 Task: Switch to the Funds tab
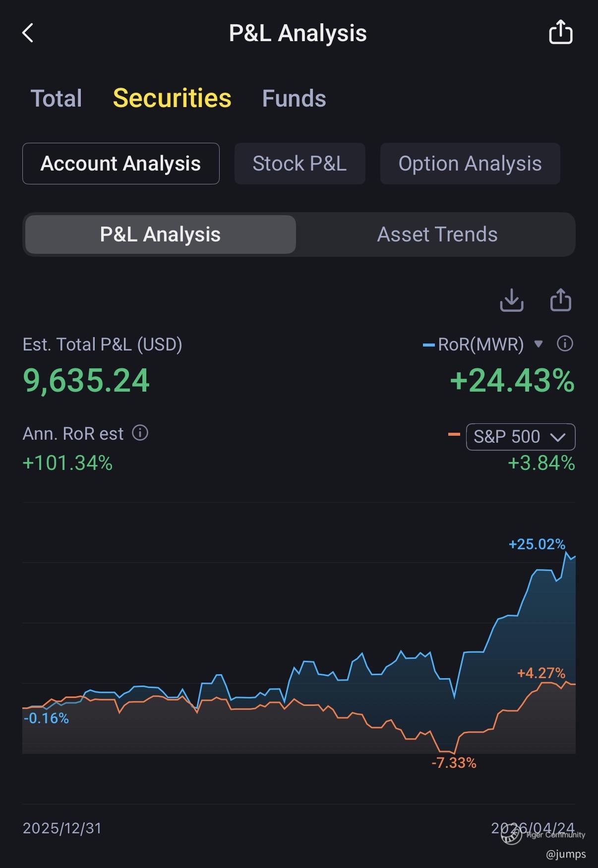[294, 98]
